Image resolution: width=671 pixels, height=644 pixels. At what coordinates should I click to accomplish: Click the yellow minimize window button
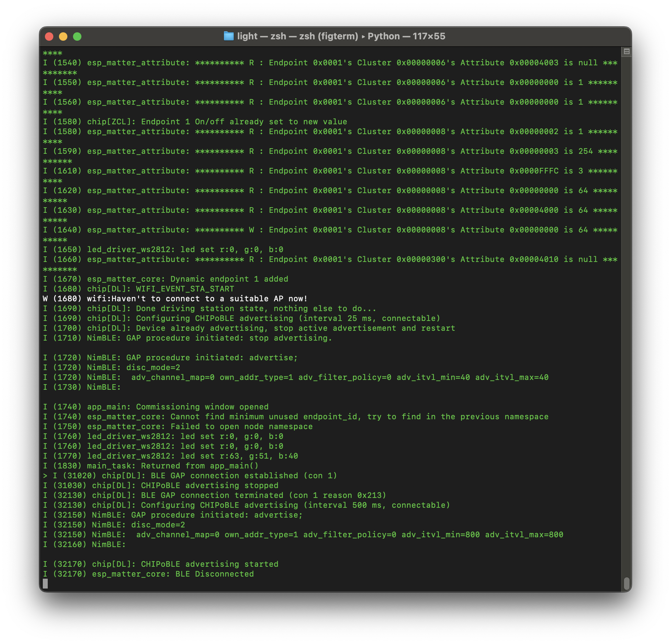[x=63, y=37]
